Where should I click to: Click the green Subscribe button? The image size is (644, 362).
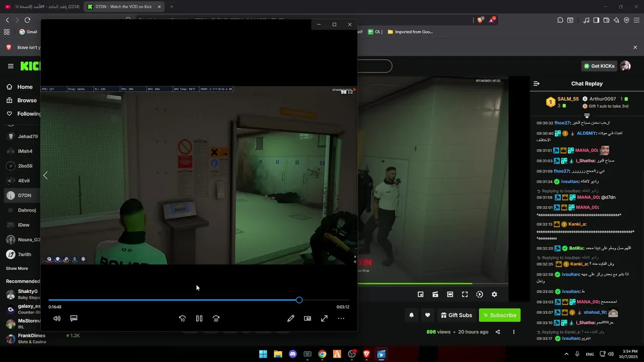[x=500, y=315]
